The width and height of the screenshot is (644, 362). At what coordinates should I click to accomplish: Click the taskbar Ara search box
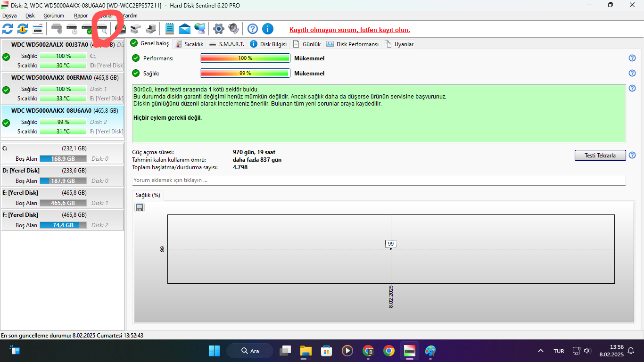[x=250, y=351]
